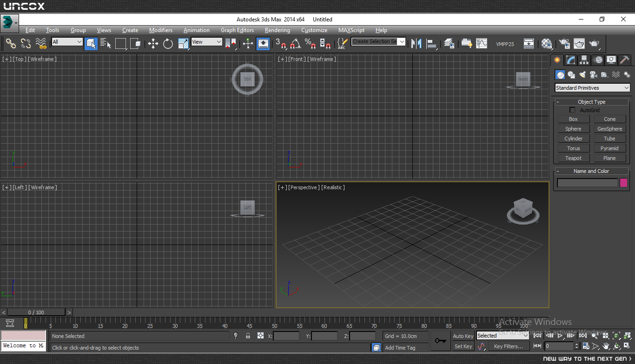Image resolution: width=635 pixels, height=364 pixels.
Task: Open the Top viewport [+] menu
Action: [x=7, y=59]
